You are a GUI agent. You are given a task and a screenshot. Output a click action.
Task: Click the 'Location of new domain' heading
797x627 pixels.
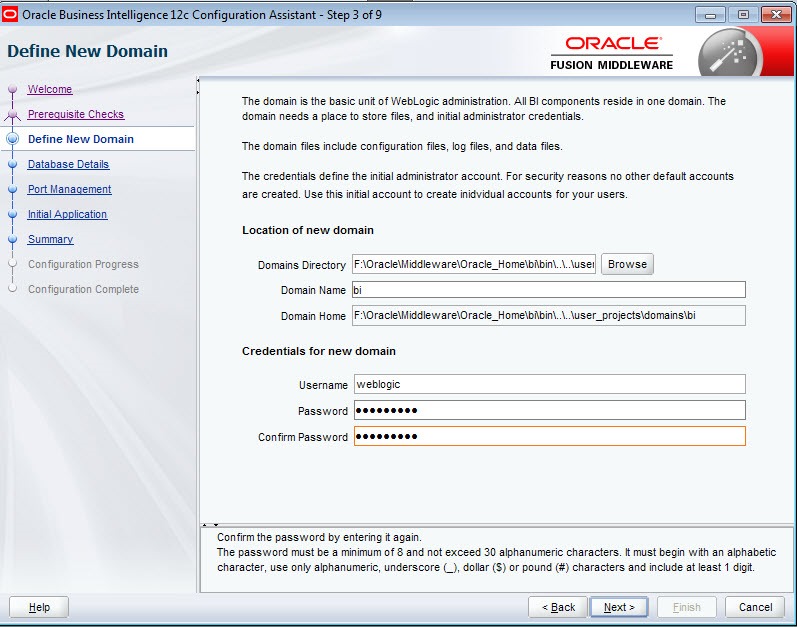[x=308, y=230]
